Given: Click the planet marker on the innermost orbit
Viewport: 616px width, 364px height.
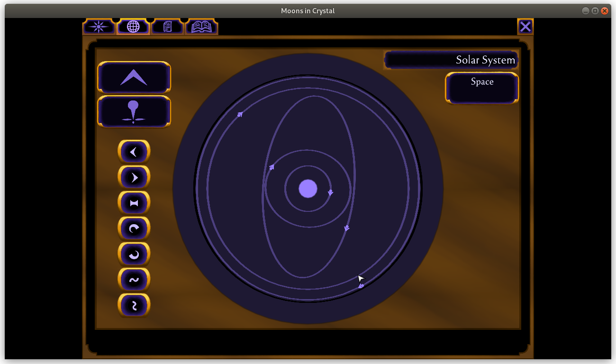Looking at the screenshot, I should (x=330, y=192).
